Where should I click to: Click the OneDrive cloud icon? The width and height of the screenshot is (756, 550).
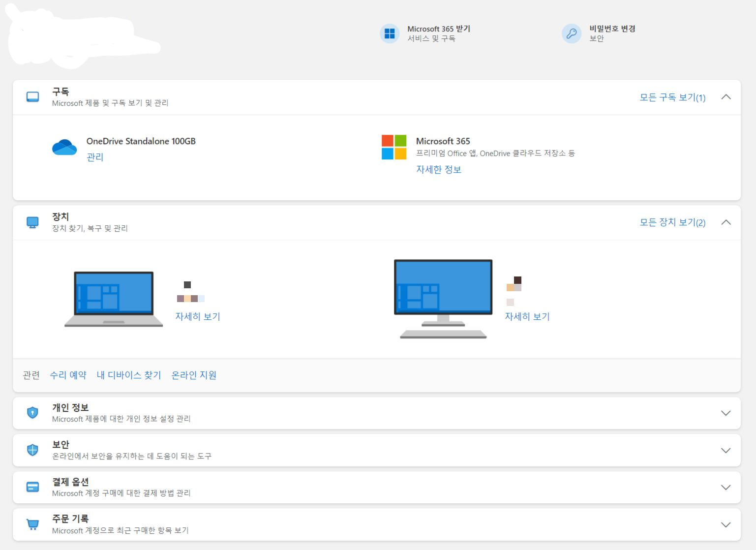(x=64, y=147)
